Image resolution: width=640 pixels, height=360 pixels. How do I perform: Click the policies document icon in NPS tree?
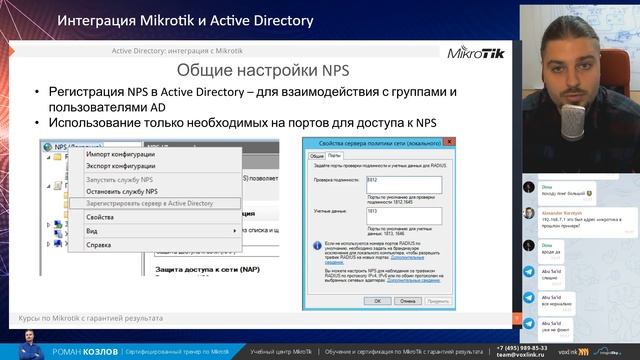(x=58, y=186)
